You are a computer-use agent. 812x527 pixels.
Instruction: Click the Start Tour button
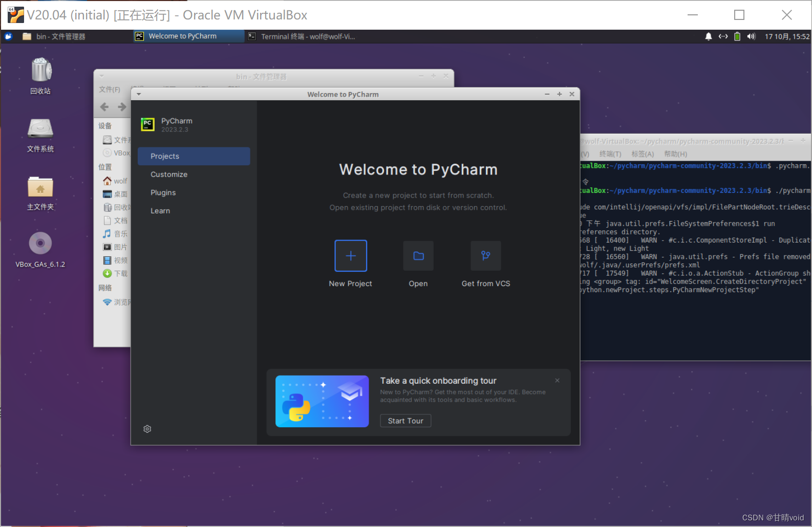(x=405, y=421)
